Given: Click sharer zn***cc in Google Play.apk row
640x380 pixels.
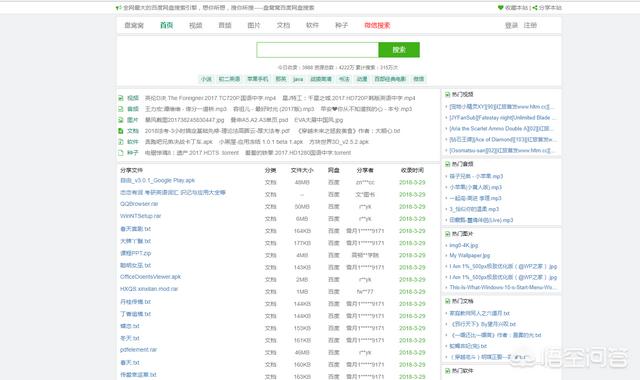Looking at the screenshot, I should 365,182.
